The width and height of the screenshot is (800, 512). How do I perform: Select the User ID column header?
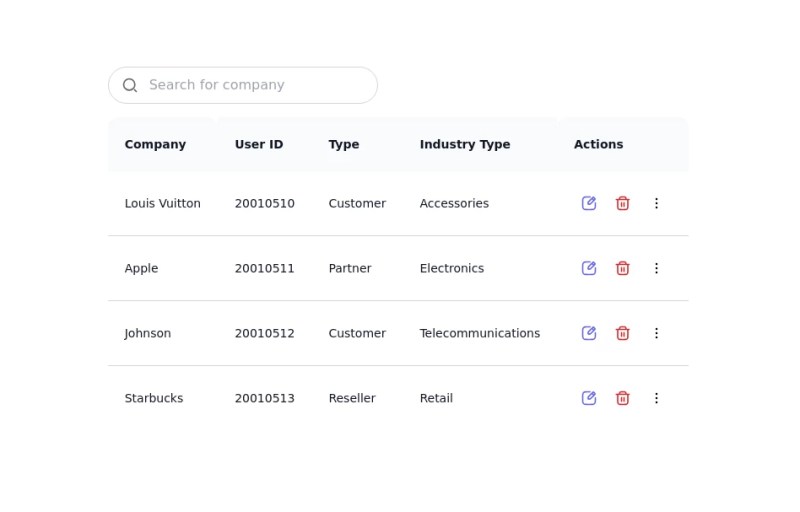point(259,144)
